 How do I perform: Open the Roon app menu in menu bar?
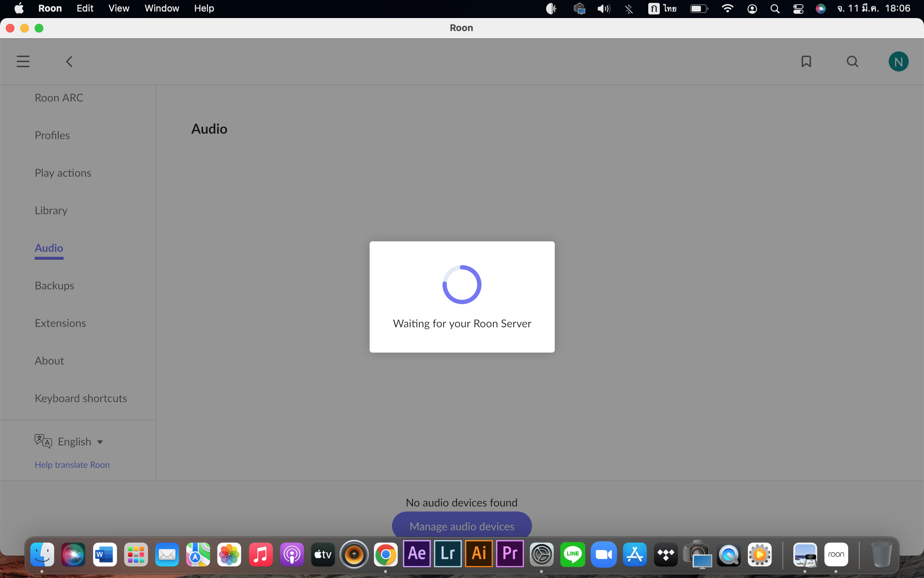[x=50, y=8]
